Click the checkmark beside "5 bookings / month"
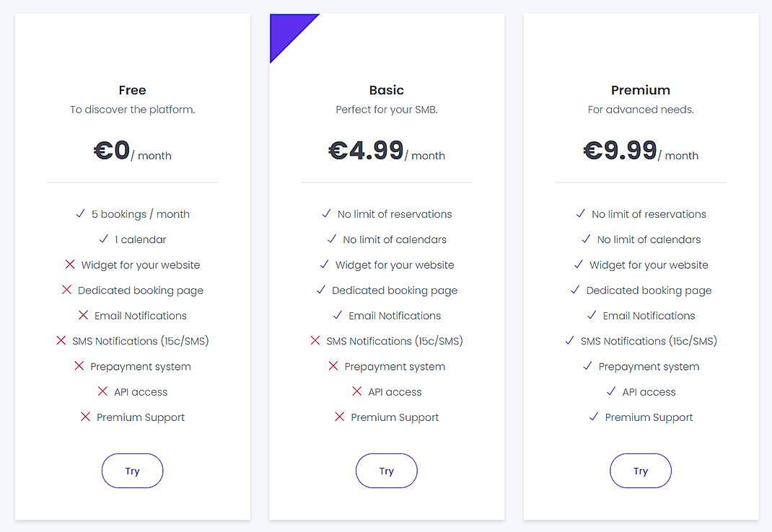Viewport: 772px width, 532px height. click(x=80, y=213)
